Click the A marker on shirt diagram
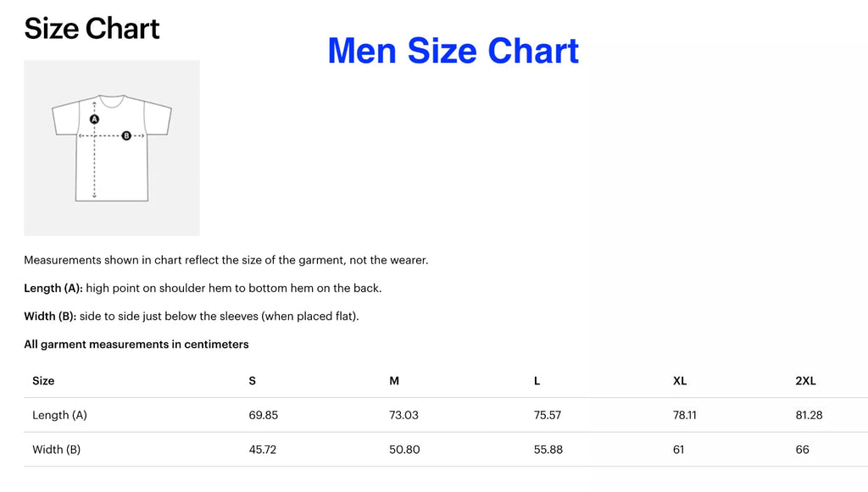868x492 pixels. click(x=95, y=119)
